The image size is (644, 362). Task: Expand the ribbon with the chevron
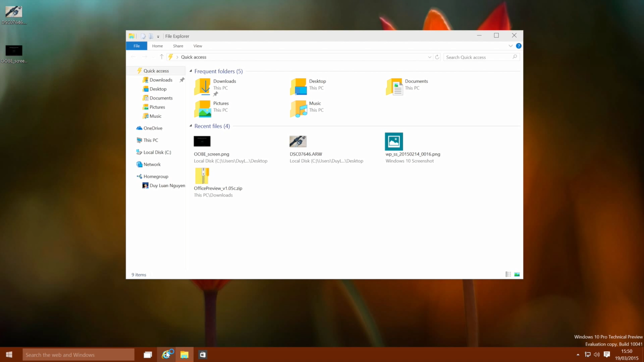point(511,46)
